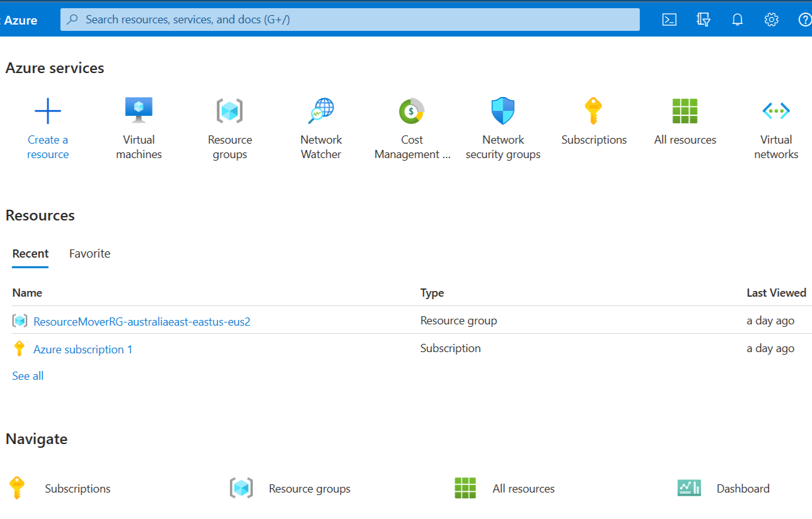Switch to the Favorite tab
812x519 pixels.
[x=90, y=253]
